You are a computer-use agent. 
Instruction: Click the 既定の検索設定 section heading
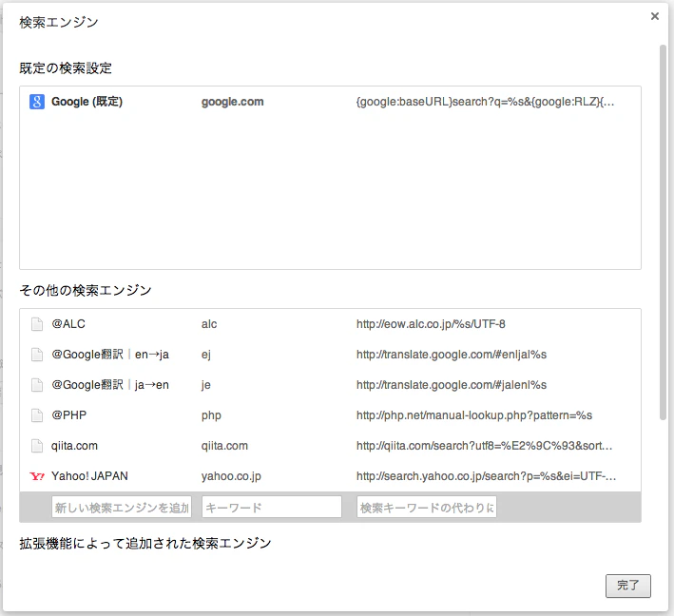66,68
